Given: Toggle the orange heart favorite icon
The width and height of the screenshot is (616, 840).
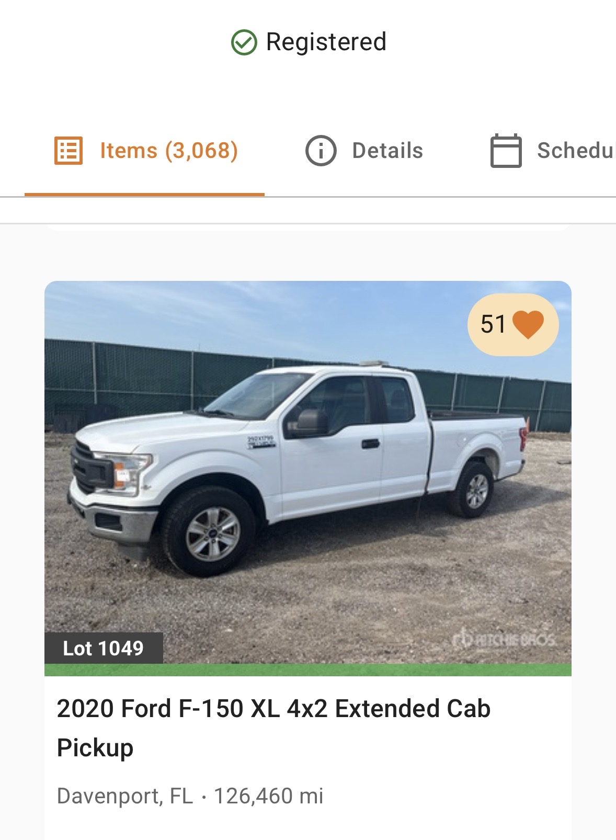Looking at the screenshot, I should [x=528, y=324].
